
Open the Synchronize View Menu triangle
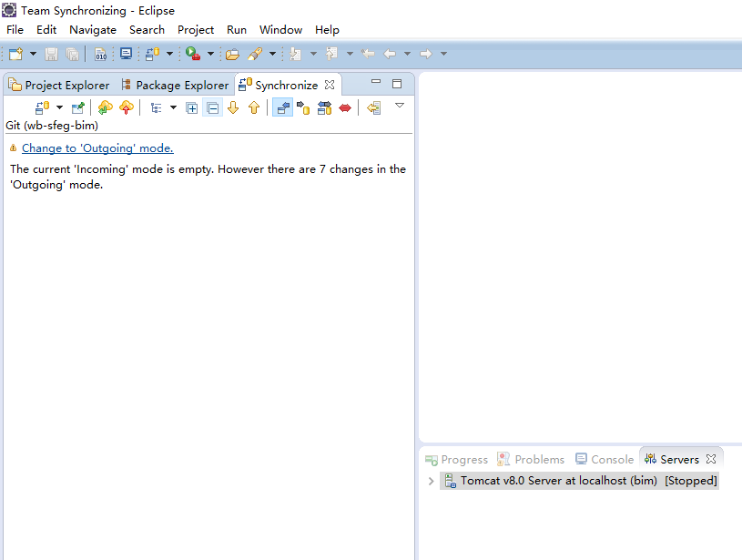coord(400,106)
